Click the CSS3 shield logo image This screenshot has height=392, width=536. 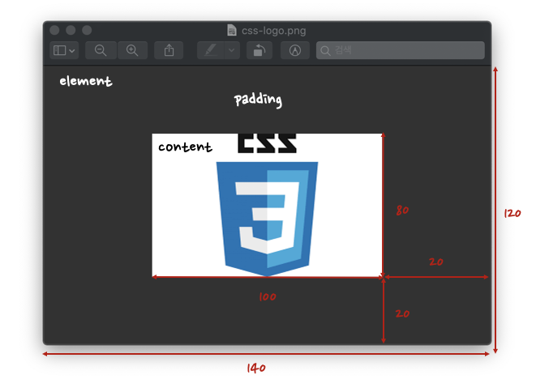click(x=267, y=218)
